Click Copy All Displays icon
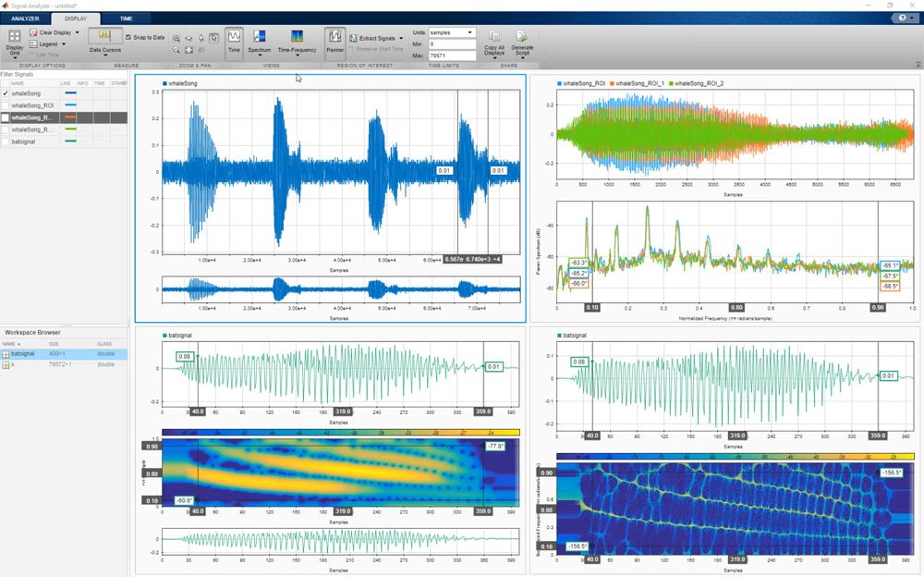 coord(494,42)
